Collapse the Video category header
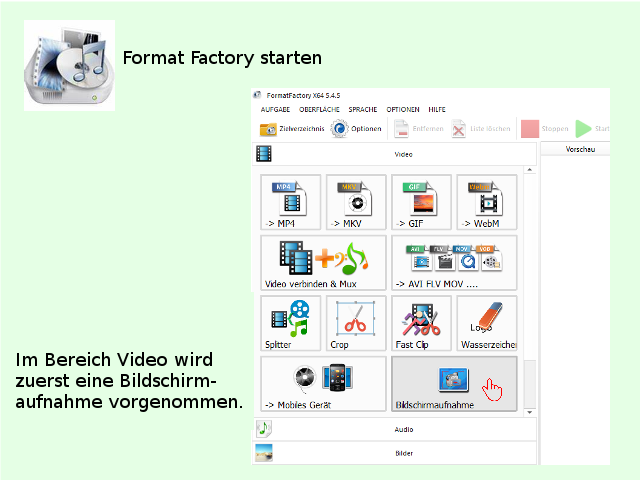The width and height of the screenshot is (640, 480). pyautogui.click(x=395, y=154)
